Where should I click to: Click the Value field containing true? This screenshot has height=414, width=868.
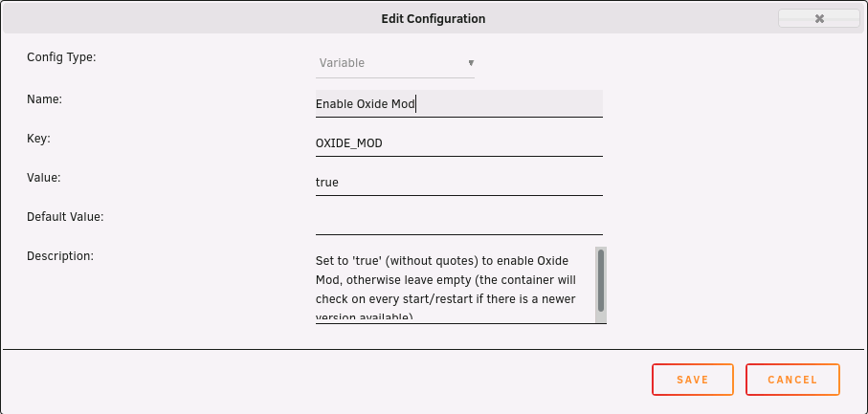459,182
